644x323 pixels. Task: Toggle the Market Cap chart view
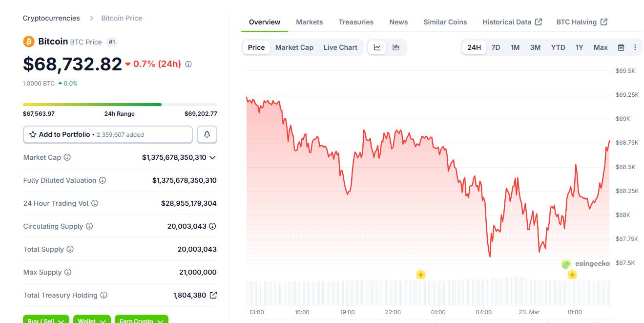(x=294, y=47)
